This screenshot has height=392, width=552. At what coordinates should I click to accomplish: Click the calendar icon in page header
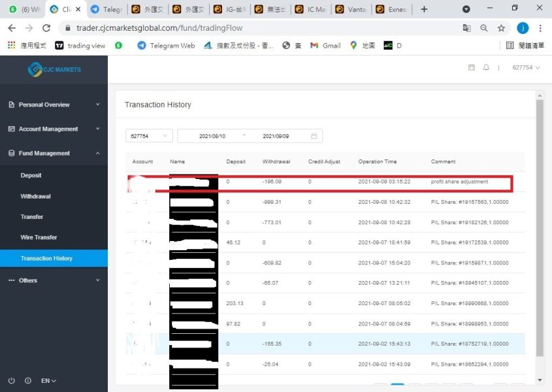(x=472, y=68)
